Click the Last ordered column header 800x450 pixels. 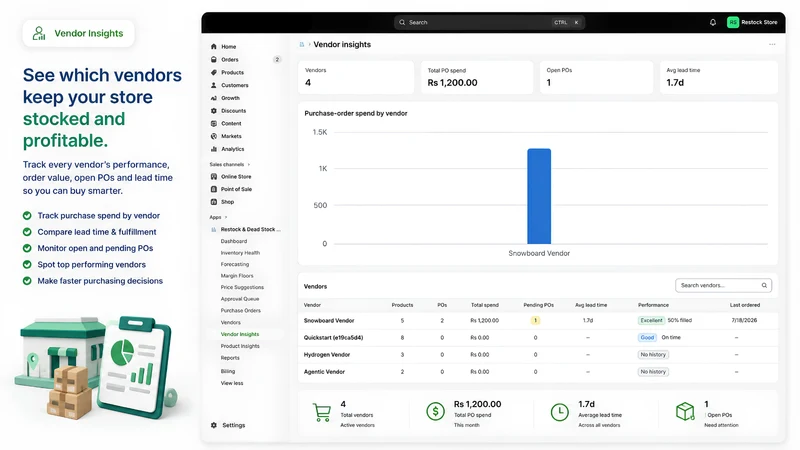(745, 305)
